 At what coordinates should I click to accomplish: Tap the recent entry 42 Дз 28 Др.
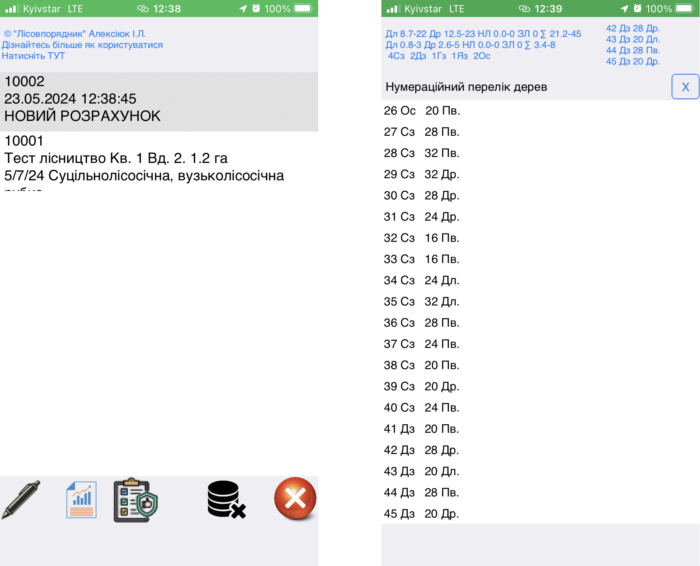[x=632, y=28]
